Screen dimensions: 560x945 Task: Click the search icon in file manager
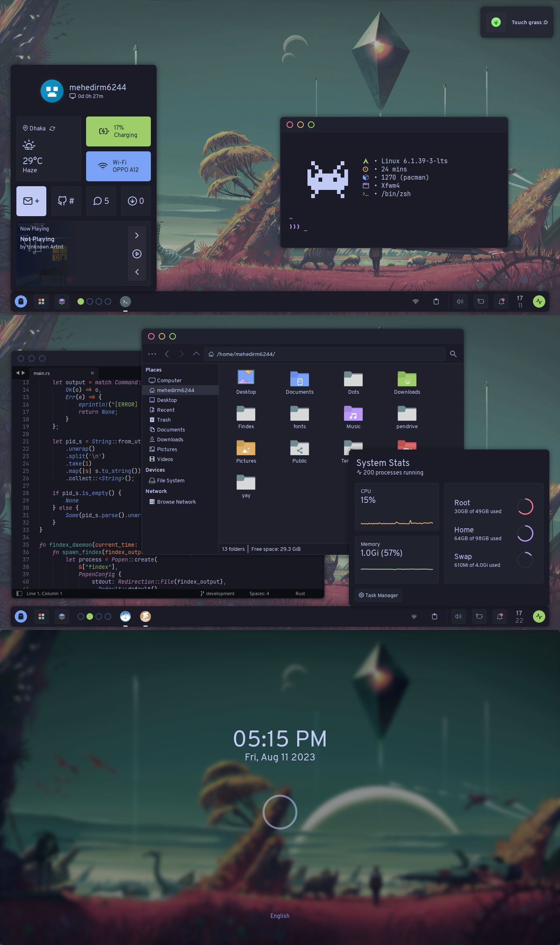453,354
